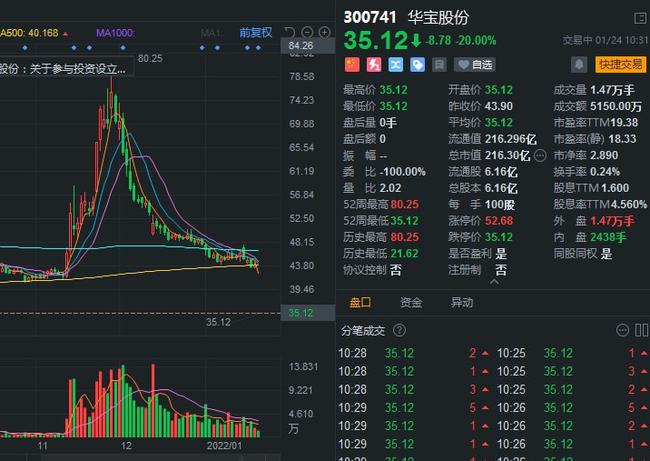
Task: Click the 涨停价 52.68 value
Action: [499, 221]
